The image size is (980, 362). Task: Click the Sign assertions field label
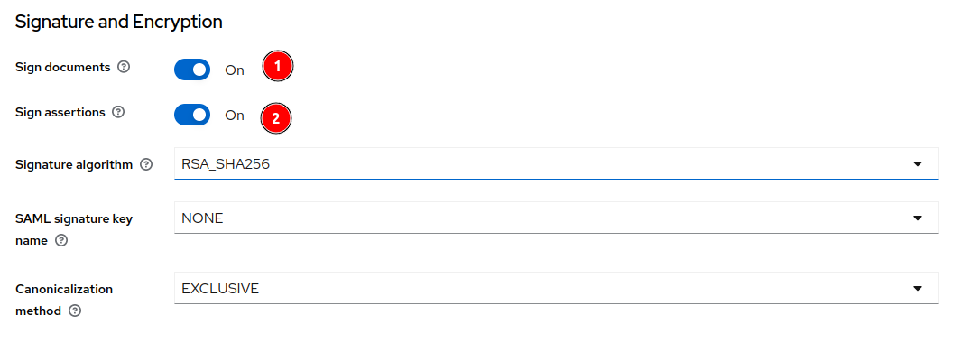[x=60, y=113]
